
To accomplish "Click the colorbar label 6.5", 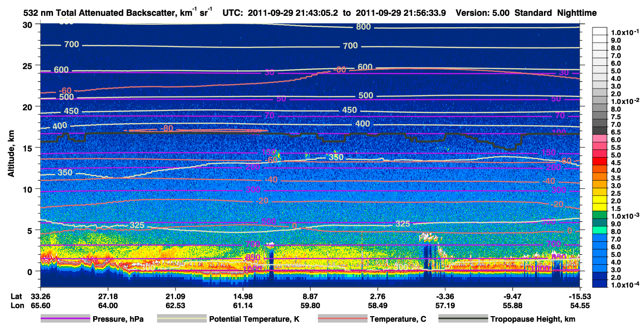I will click(x=615, y=132).
